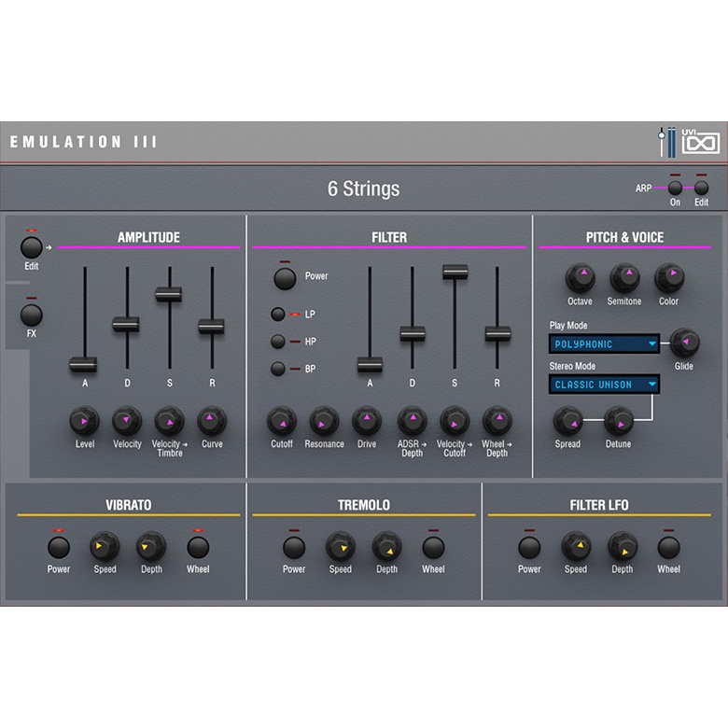Image resolution: width=728 pixels, height=728 pixels.
Task: Click the Amplitude Release slider handle
Action: pos(211,327)
